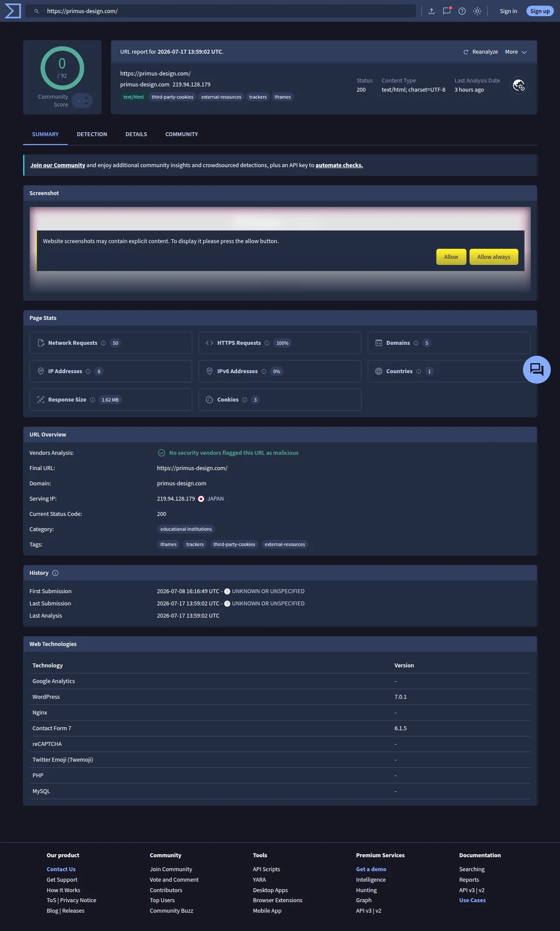Viewport: 560px width, 931px height.
Task: Click the Cookies cookie icon
Action: (x=209, y=400)
